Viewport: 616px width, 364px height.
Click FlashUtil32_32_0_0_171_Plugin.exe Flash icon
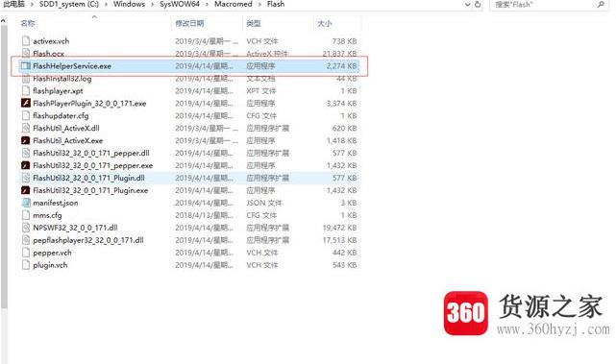tap(26, 190)
